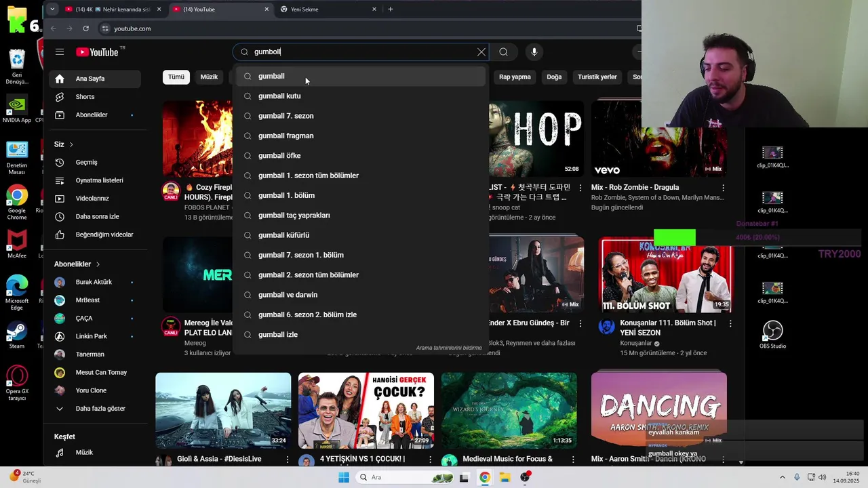
Task: Open Videolarınız
Action: pos(95,199)
